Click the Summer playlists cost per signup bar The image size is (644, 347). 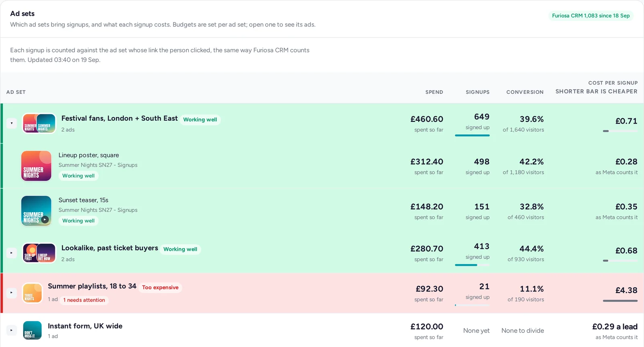pyautogui.click(x=620, y=301)
